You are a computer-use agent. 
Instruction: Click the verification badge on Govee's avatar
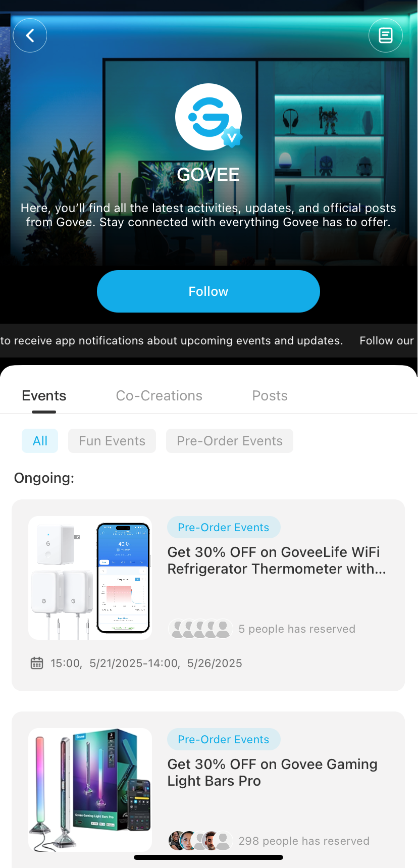point(232,136)
